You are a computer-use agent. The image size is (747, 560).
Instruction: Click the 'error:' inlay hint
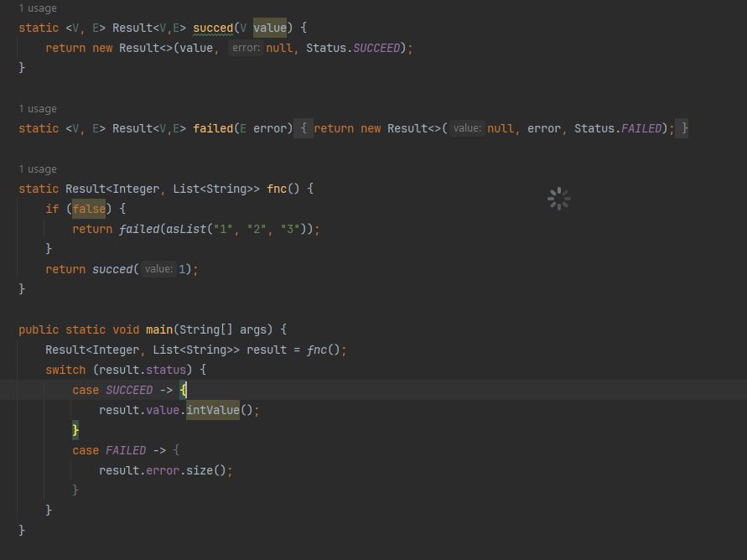pos(246,48)
